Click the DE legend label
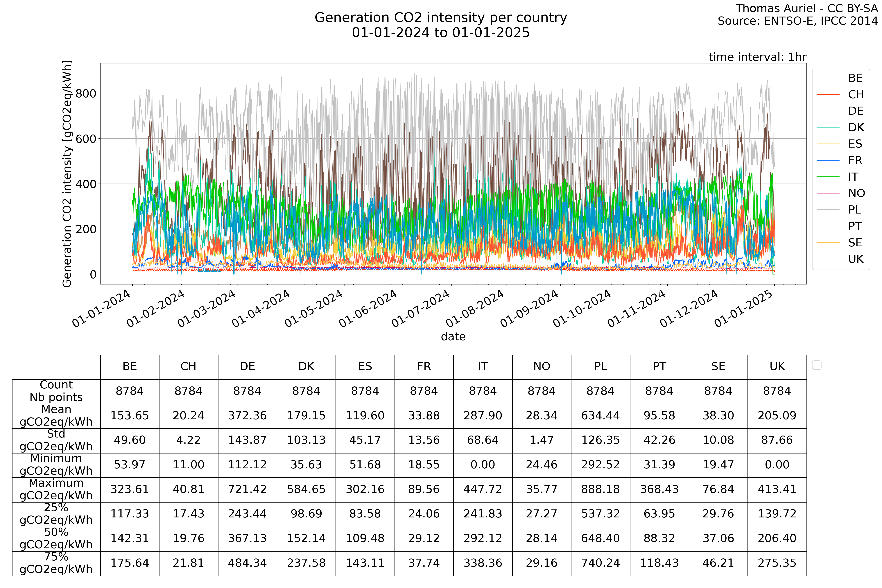 click(856, 111)
